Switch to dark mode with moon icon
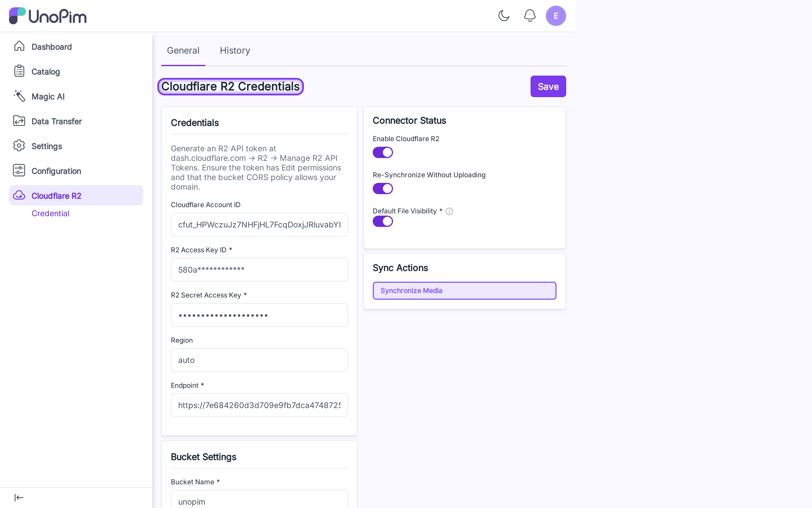Screen dimensions: 812x508 (x=504, y=16)
